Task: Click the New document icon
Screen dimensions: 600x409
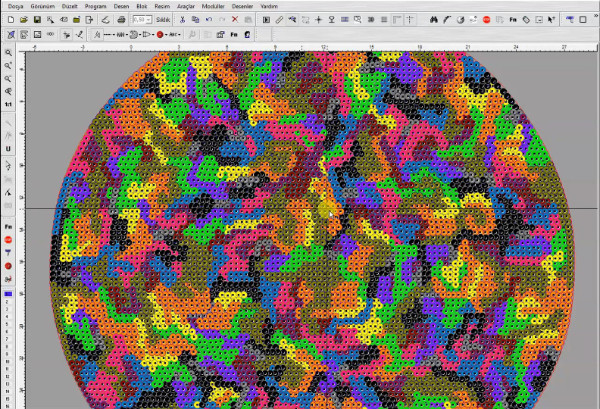Action: click(11, 20)
